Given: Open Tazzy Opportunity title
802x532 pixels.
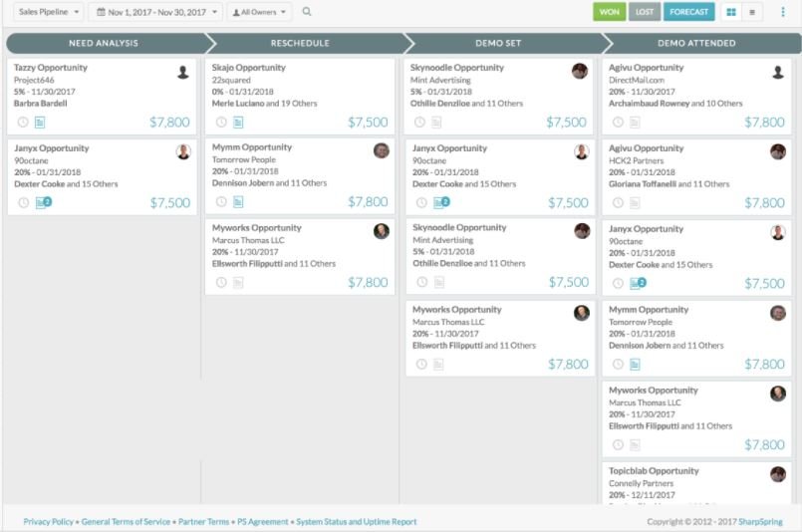Looking at the screenshot, I should (51, 68).
